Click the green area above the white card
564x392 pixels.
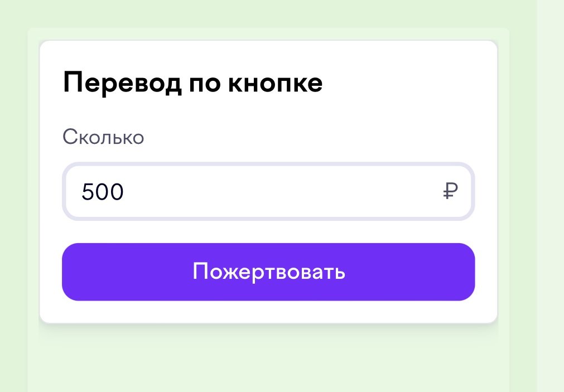[x=268, y=14]
